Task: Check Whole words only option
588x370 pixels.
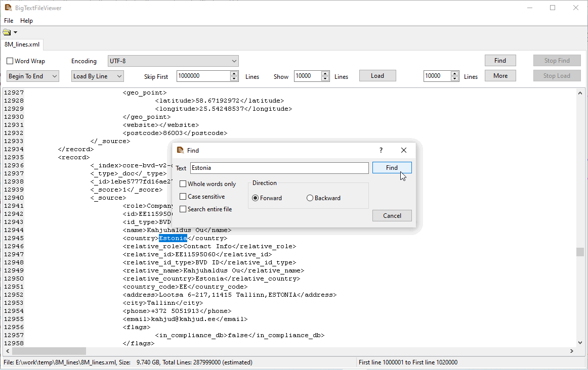Action: 183,184
